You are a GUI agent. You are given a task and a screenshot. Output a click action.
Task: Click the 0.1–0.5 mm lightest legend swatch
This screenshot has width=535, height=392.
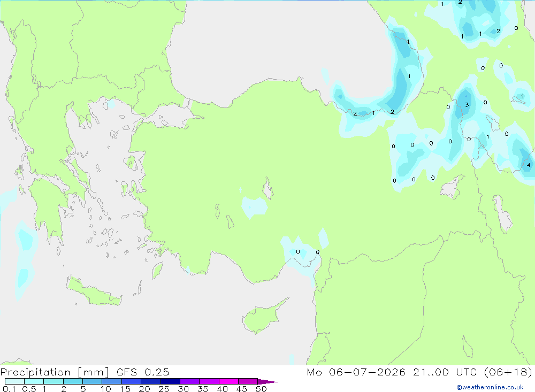tap(14, 381)
